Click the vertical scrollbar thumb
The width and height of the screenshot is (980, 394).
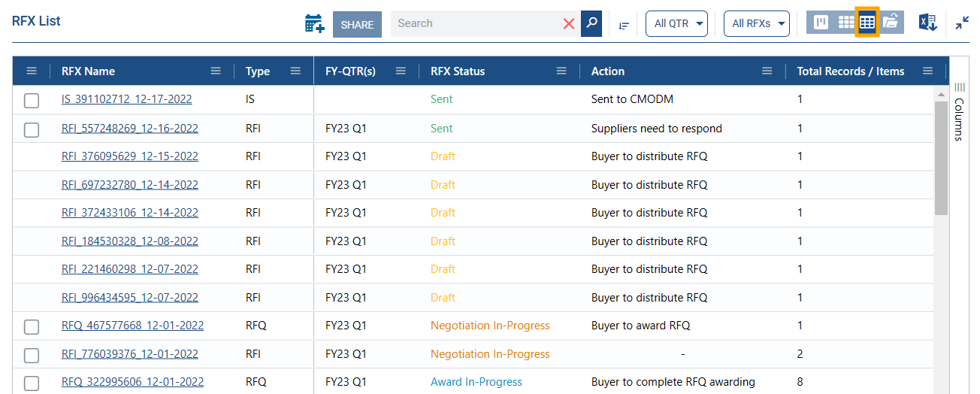[x=941, y=158]
